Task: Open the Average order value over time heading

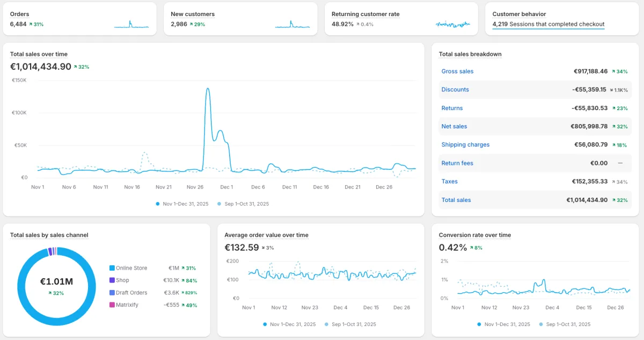Action: tap(266, 235)
